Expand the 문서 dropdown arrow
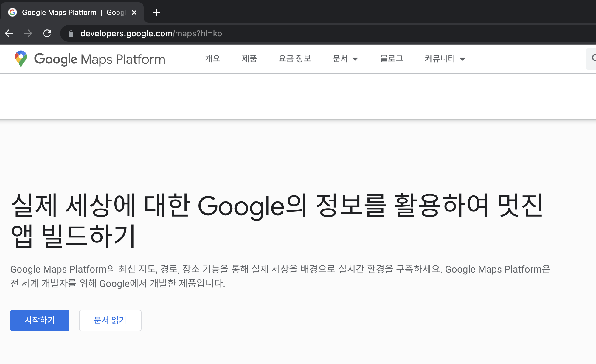This screenshot has height=364, width=596. (355, 59)
